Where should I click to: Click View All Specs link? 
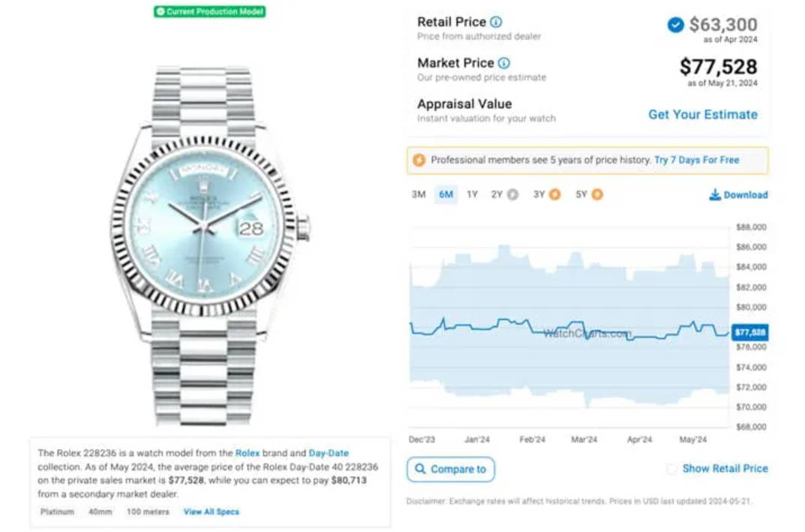[212, 512]
